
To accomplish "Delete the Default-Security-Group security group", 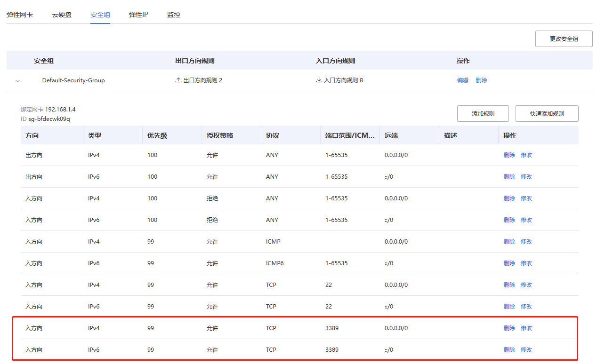I will [x=481, y=80].
